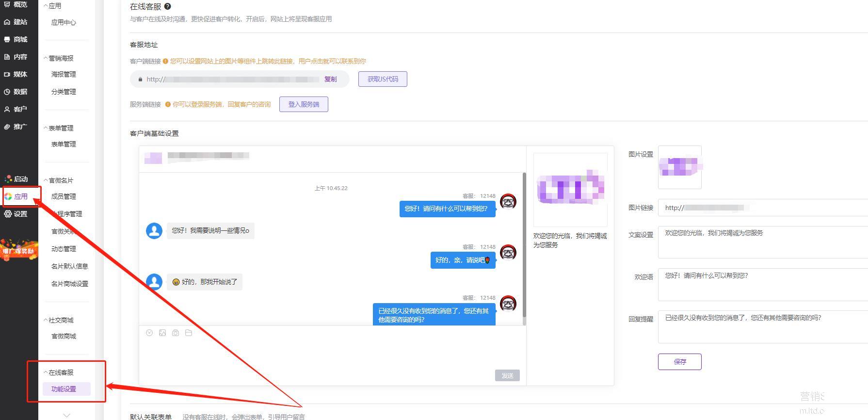
Task: Click the emoji icon in chat toolbar
Action: coord(149,333)
